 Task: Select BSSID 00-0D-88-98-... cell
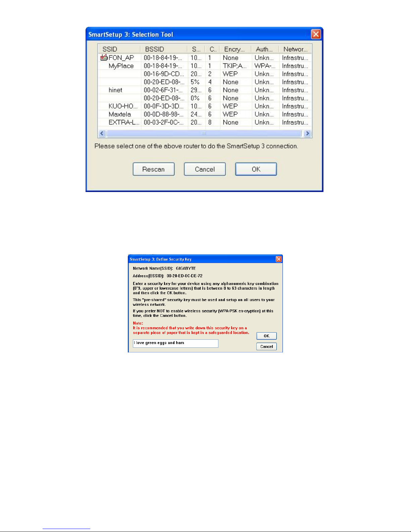(x=164, y=114)
